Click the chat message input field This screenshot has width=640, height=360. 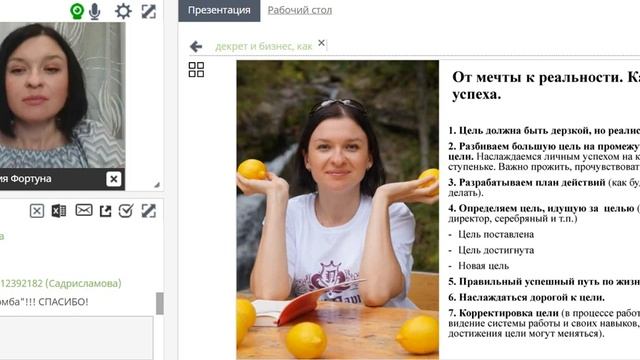pyautogui.click(x=76, y=338)
